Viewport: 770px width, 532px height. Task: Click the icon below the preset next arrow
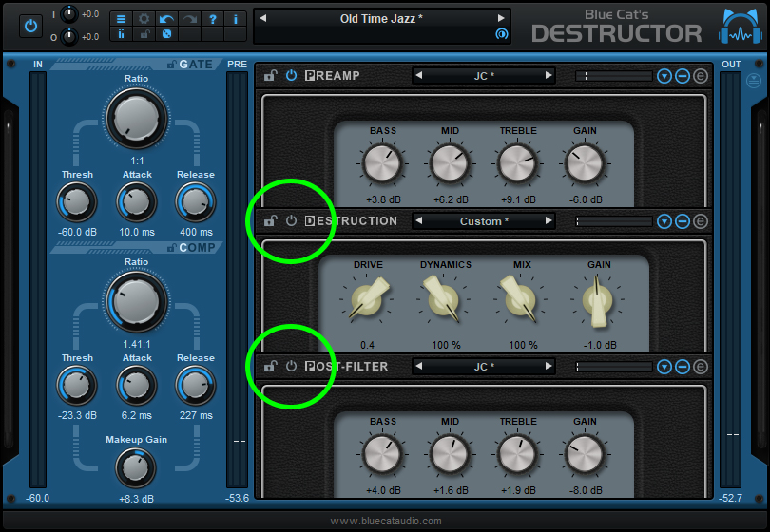501,34
